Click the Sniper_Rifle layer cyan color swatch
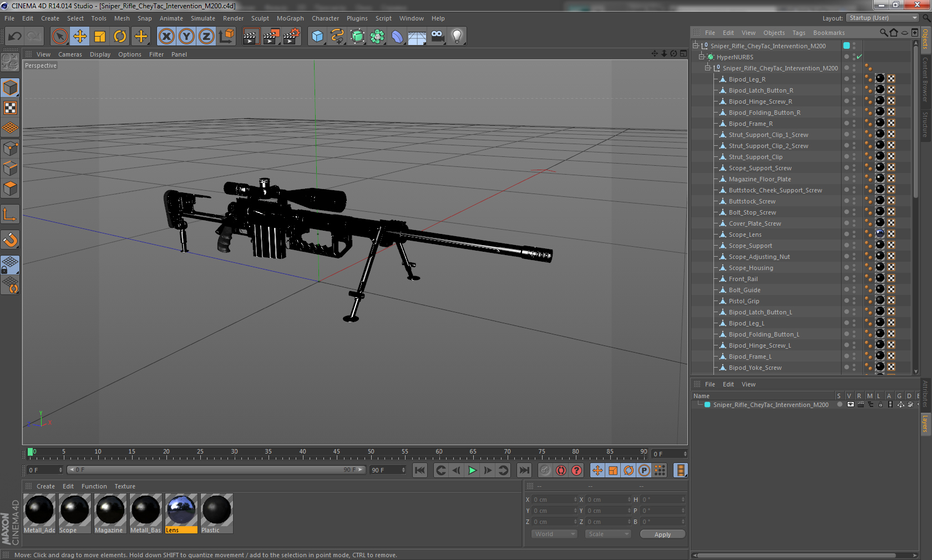 [707, 405]
